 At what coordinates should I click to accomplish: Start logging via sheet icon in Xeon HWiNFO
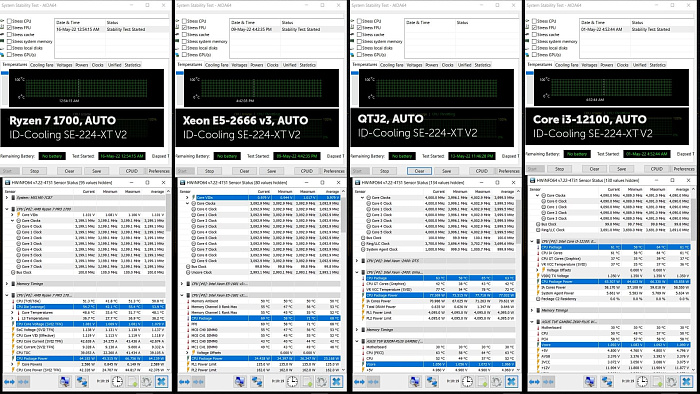(x=308, y=382)
